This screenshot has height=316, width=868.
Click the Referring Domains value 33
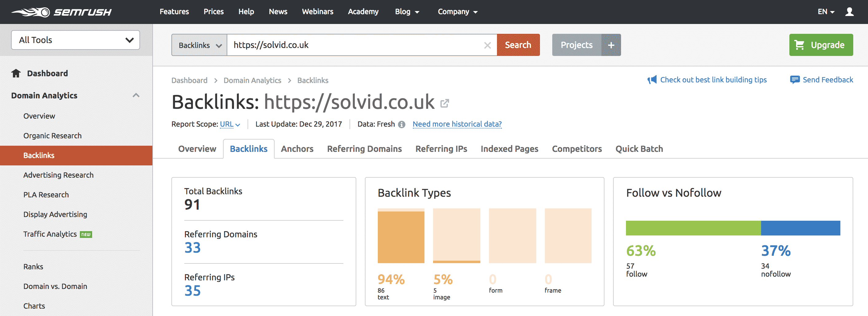click(x=192, y=248)
